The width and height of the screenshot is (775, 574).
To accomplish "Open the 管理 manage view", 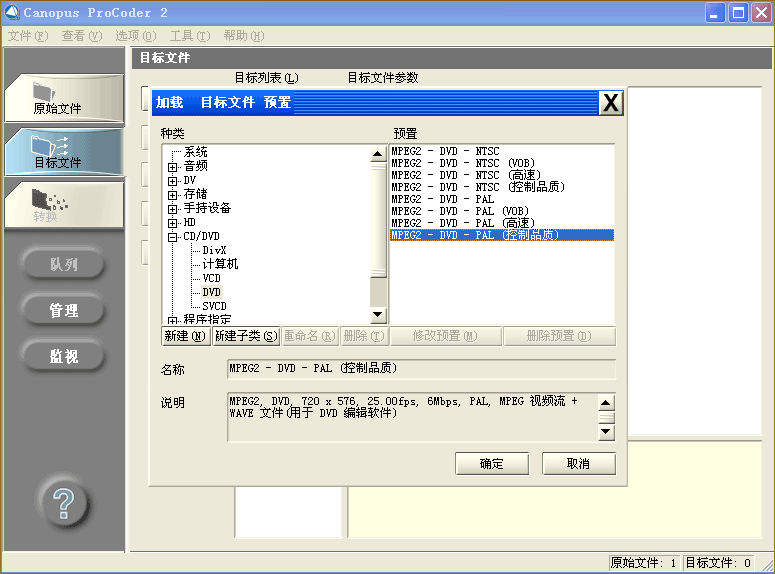I will tap(63, 310).
